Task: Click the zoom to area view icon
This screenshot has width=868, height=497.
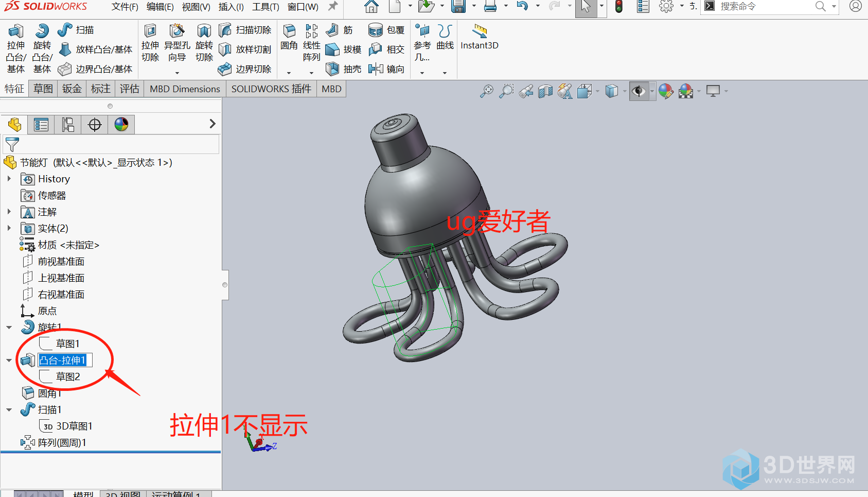Action: pyautogui.click(x=506, y=92)
